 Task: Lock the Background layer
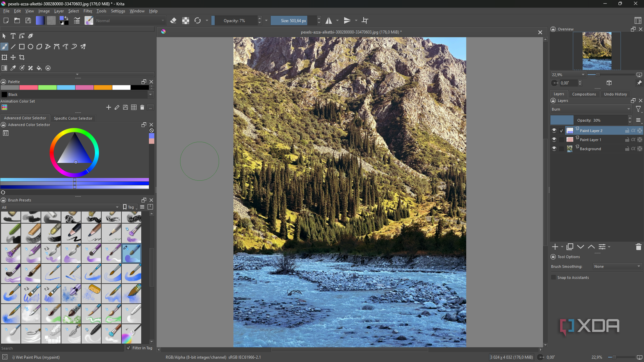(627, 149)
